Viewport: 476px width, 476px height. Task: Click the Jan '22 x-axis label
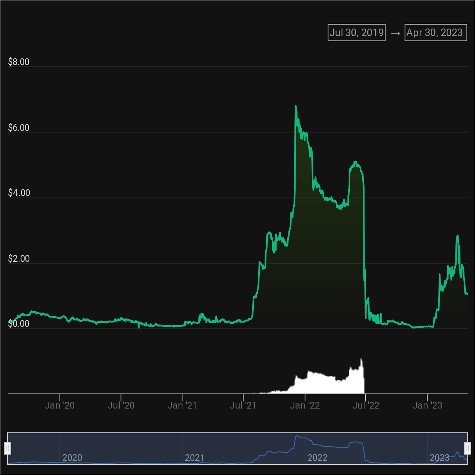tap(305, 405)
